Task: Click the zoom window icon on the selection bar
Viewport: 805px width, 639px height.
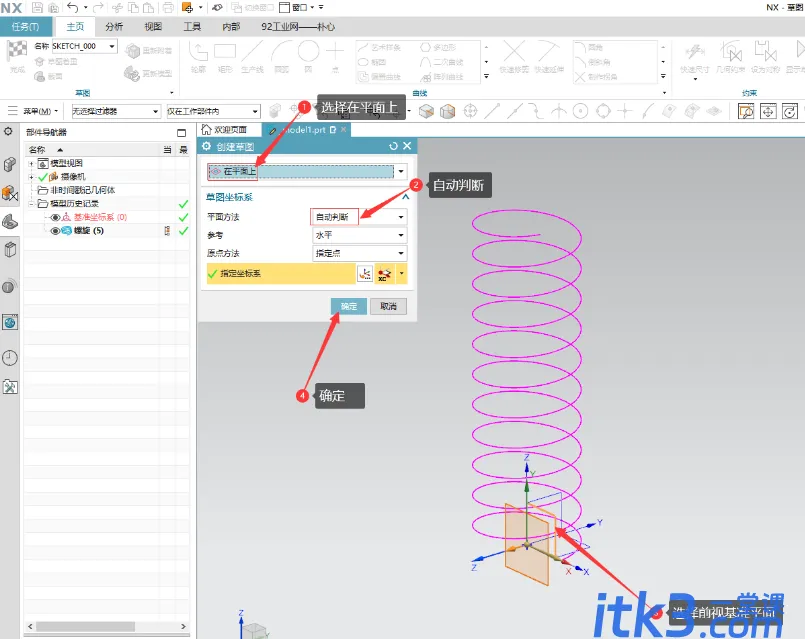Action: pyautogui.click(x=745, y=111)
